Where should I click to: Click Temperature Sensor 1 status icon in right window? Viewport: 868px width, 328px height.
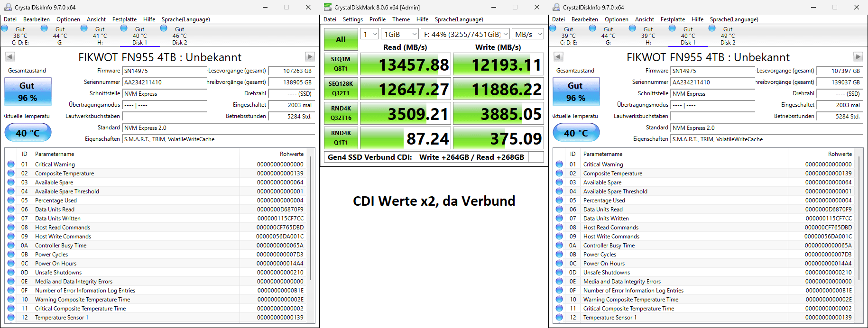(559, 317)
